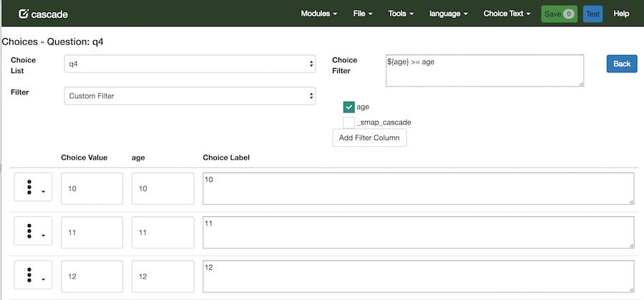Open the Choice List q4 dropdown

pos(190,64)
